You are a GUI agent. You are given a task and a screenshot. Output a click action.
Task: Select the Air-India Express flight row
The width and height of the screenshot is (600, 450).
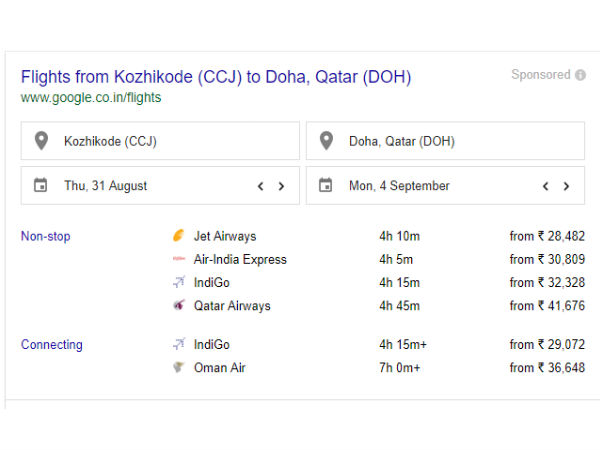[x=240, y=260]
